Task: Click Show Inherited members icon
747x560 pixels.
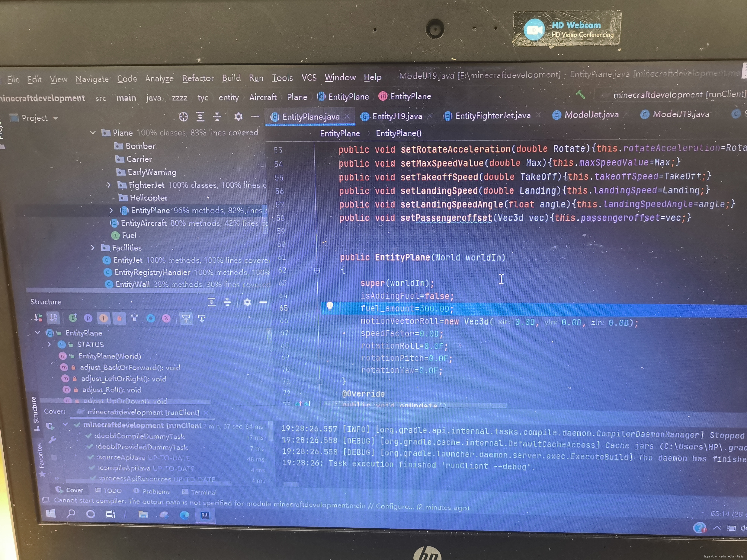Action: 134,318
